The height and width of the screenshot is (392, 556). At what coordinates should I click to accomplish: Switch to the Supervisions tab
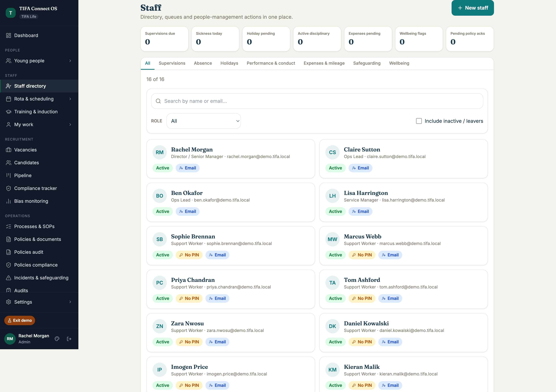point(172,63)
